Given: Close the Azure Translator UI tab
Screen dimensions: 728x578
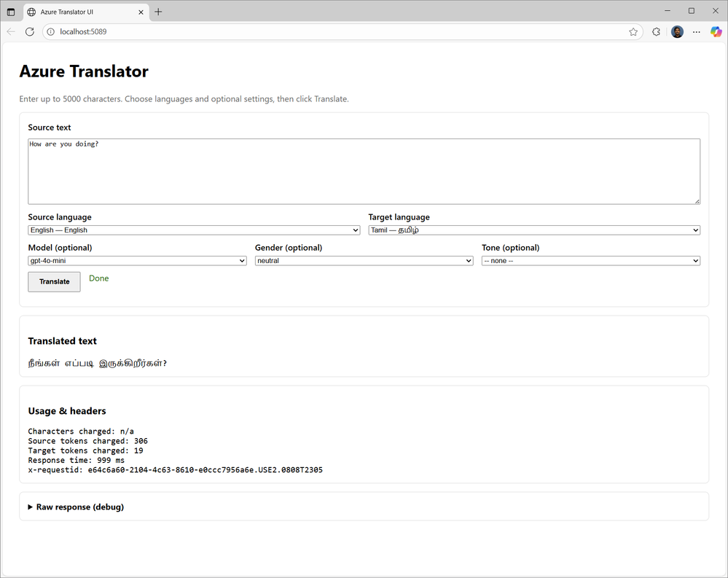Looking at the screenshot, I should [x=141, y=12].
